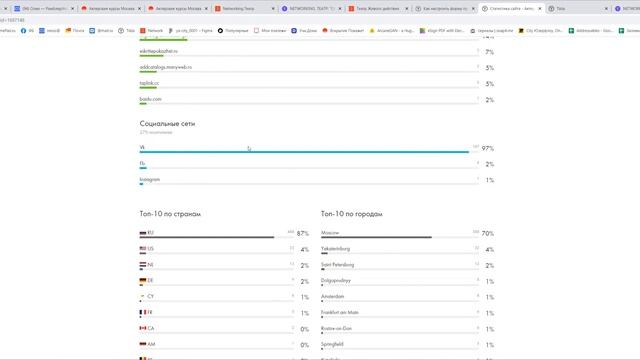Image resolution: width=640 pixels, height=360 pixels.
Task: Click the Russian flag next to RU
Action: 142,233
